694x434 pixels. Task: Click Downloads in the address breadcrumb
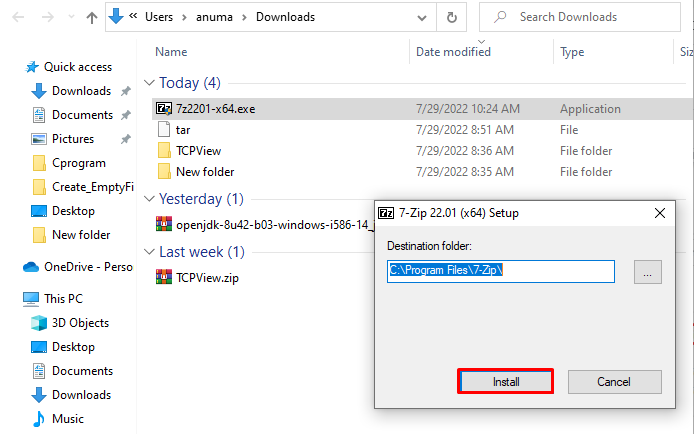click(285, 17)
